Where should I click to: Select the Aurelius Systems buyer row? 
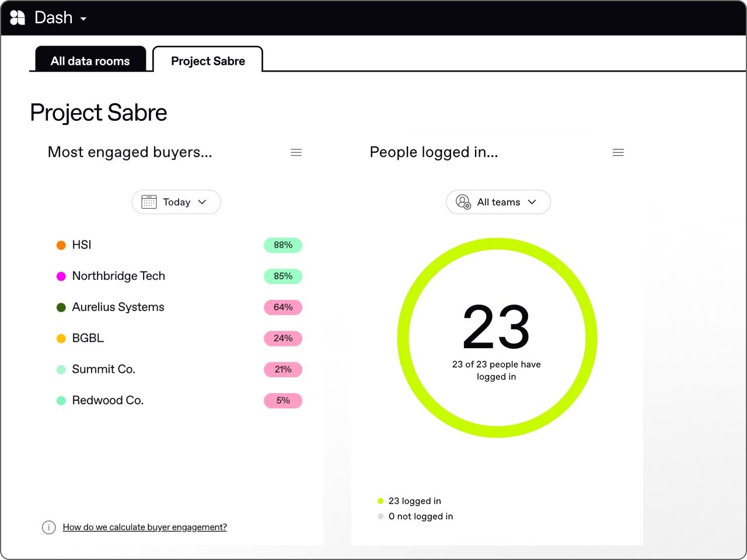click(x=118, y=307)
